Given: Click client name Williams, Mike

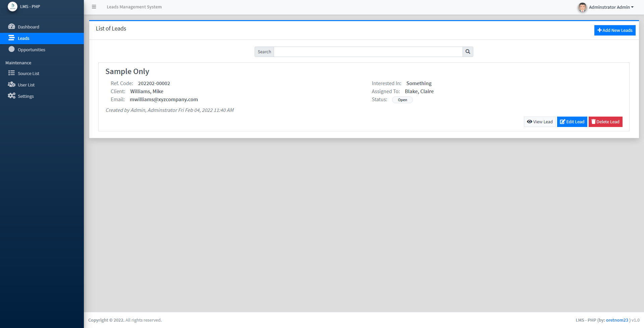Looking at the screenshot, I should pyautogui.click(x=147, y=91).
